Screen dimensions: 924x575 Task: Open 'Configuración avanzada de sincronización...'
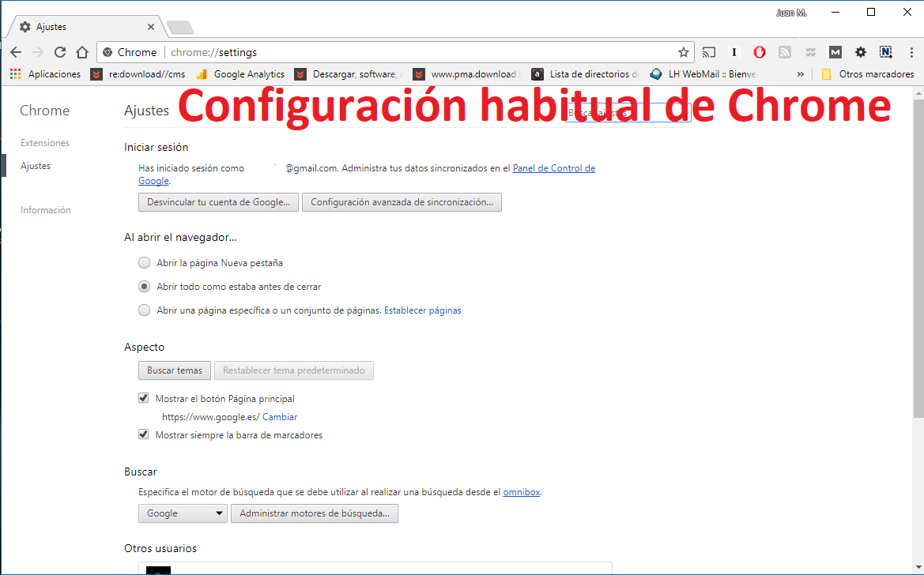[402, 202]
